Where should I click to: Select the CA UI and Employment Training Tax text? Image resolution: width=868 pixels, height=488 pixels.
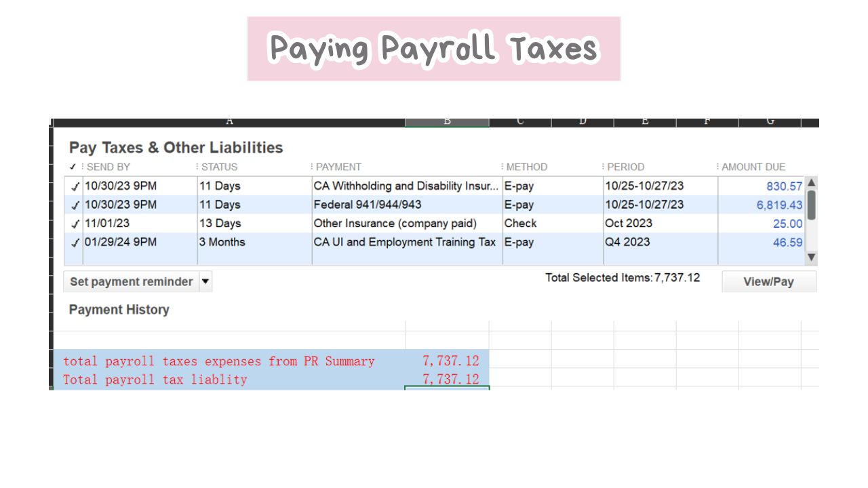pos(405,242)
